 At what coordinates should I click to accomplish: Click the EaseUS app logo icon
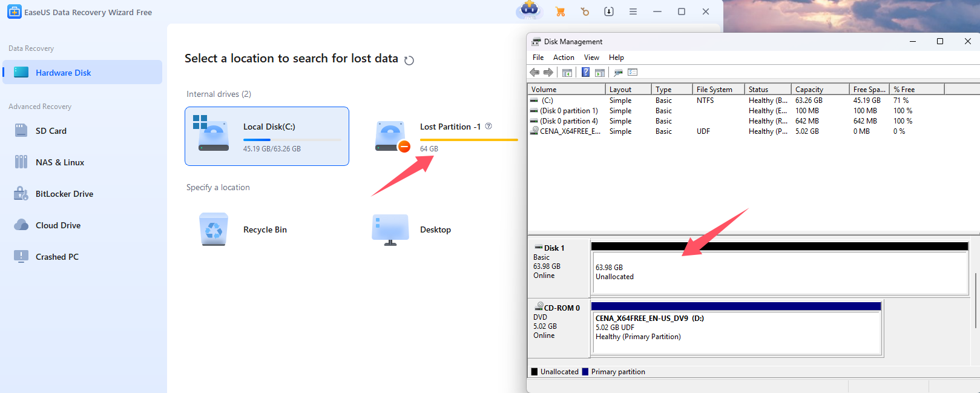coord(14,12)
